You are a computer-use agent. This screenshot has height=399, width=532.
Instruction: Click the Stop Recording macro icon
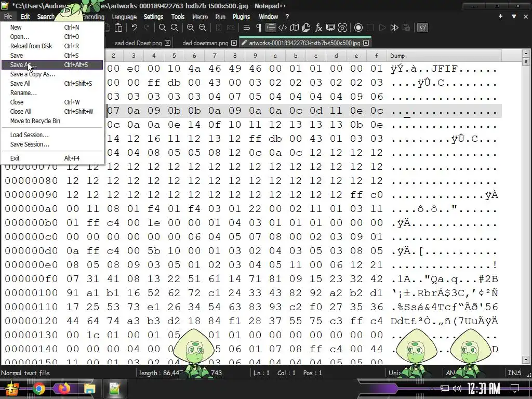tap(370, 28)
